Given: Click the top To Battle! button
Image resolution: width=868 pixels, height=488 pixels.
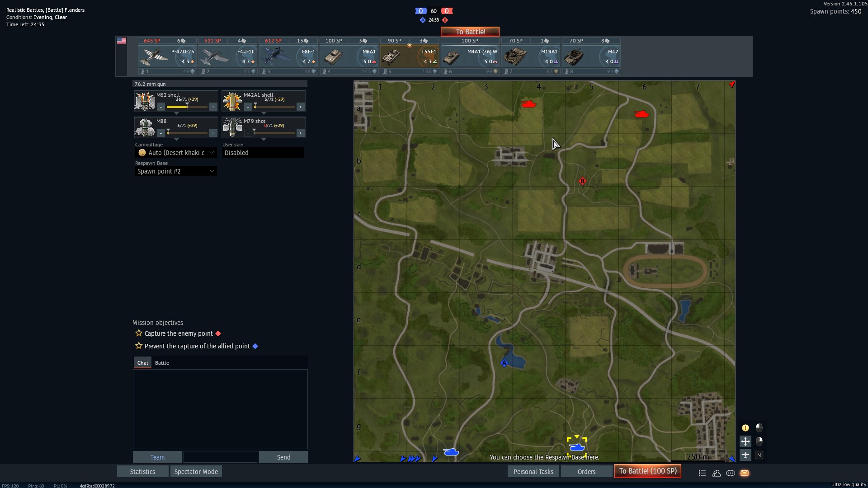Looking at the screenshot, I should (470, 32).
